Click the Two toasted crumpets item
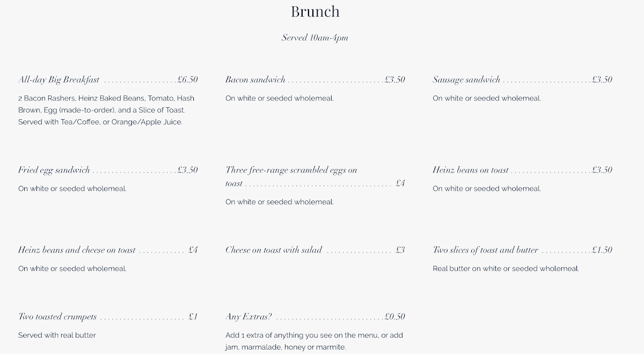 pos(57,317)
